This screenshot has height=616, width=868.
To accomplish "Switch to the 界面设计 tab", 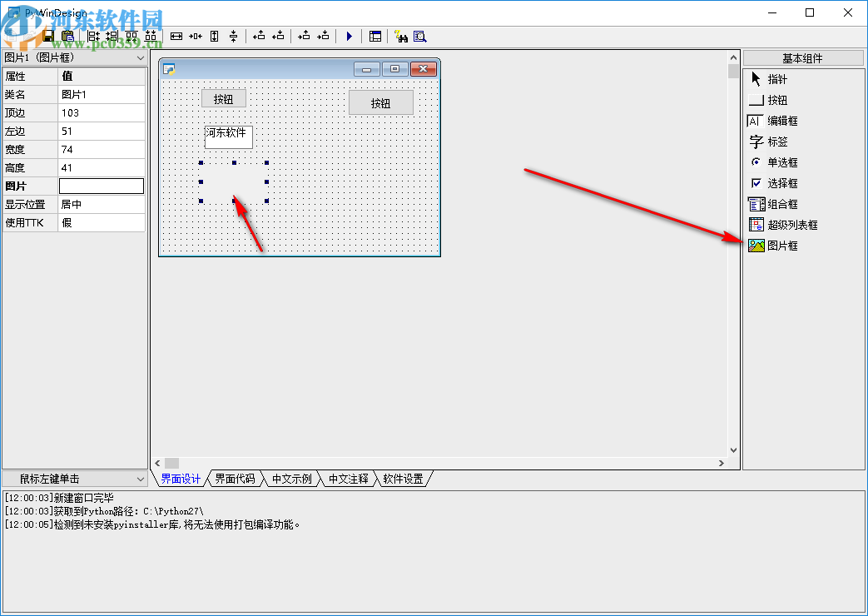I will (x=181, y=479).
